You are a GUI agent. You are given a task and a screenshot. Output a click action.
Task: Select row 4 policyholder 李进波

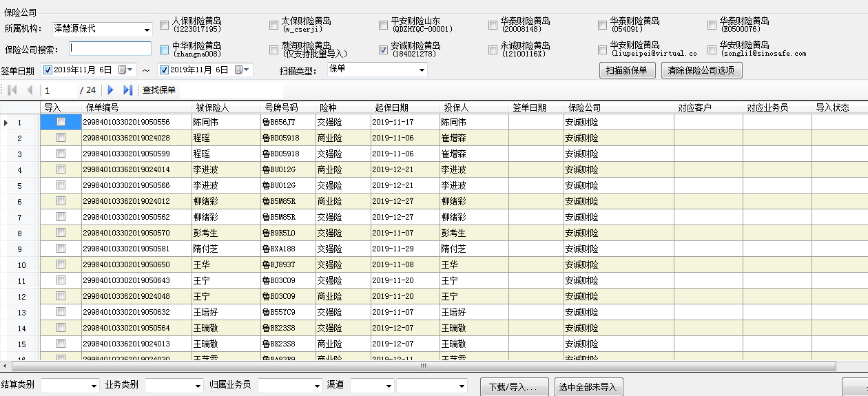pyautogui.click(x=475, y=169)
